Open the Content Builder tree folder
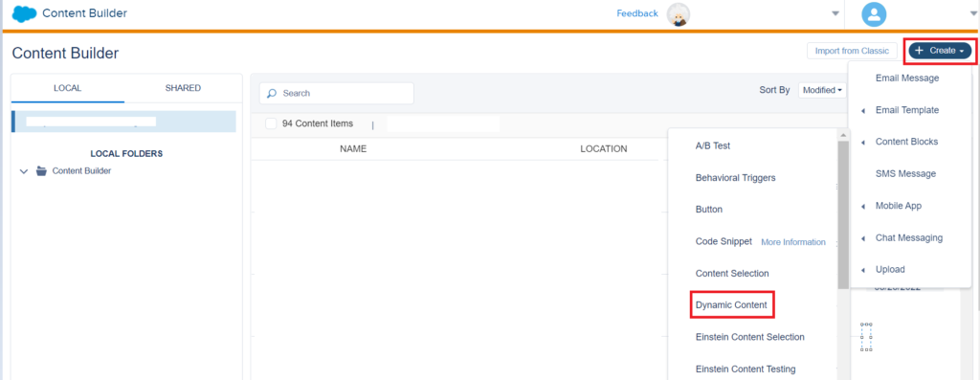 82,170
